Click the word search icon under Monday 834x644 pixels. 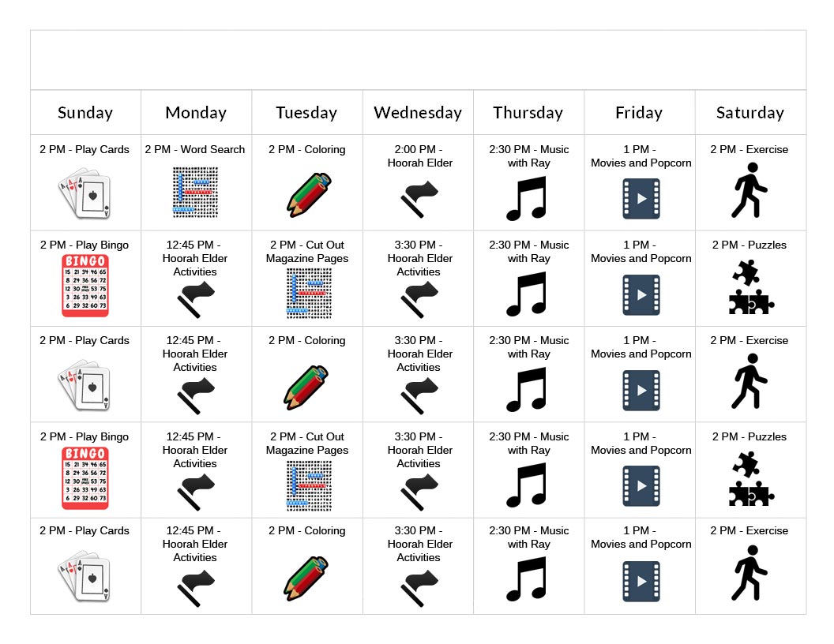tap(195, 192)
